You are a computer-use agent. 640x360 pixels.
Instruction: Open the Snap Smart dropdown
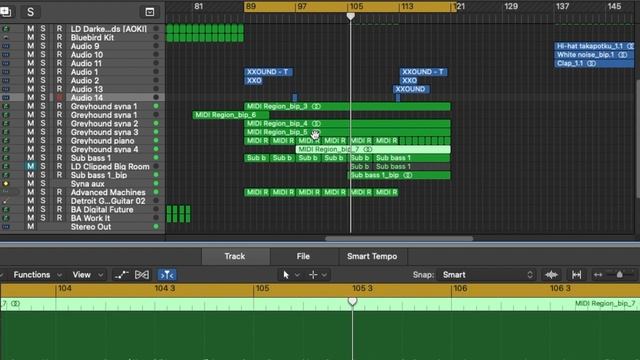488,275
